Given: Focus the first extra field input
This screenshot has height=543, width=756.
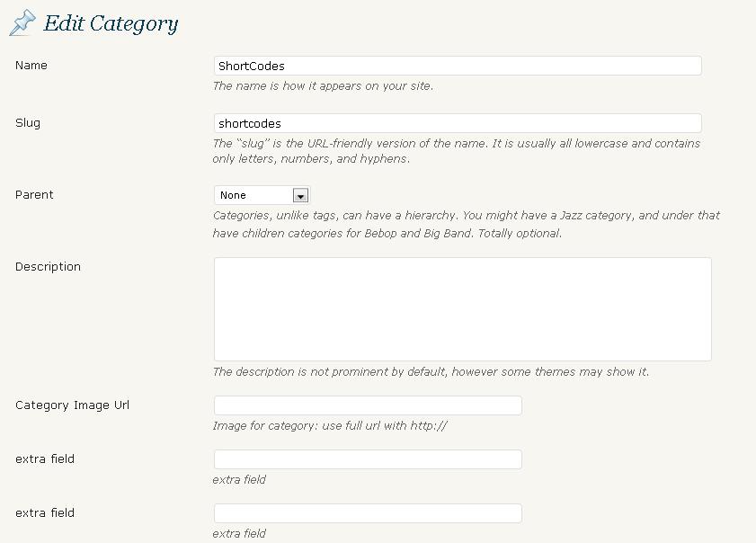Looking at the screenshot, I should coord(368,459).
